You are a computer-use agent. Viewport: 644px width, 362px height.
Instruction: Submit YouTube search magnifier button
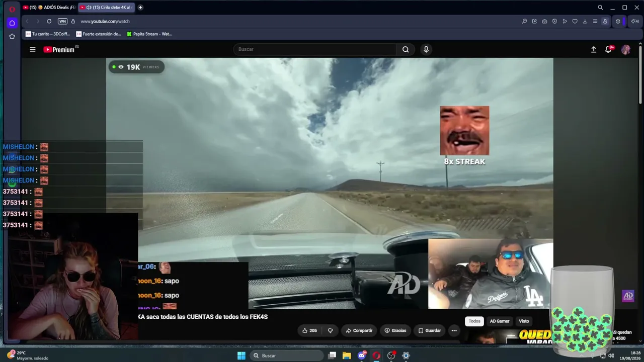[406, 49]
